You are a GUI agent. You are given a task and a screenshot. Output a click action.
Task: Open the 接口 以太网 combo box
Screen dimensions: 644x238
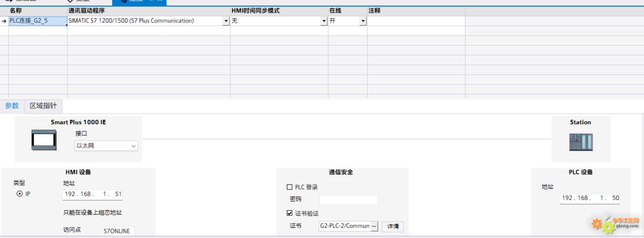click(106, 146)
